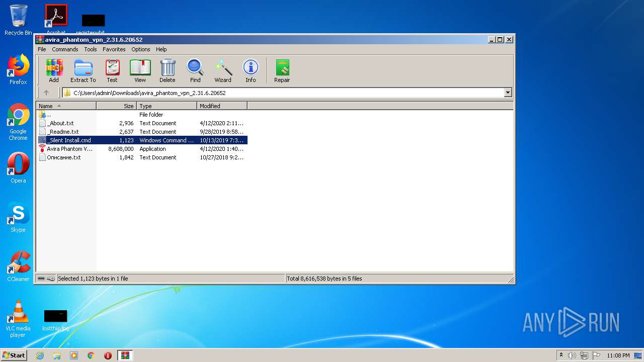The height and width of the screenshot is (362, 644).
Task: Launch the Wizard tool
Action: [223, 71]
